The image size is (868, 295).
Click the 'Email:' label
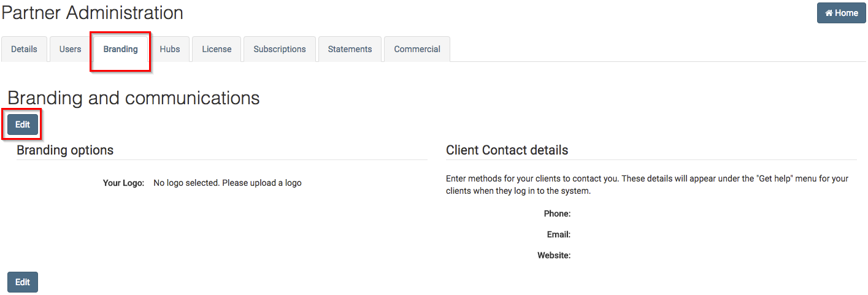click(559, 234)
